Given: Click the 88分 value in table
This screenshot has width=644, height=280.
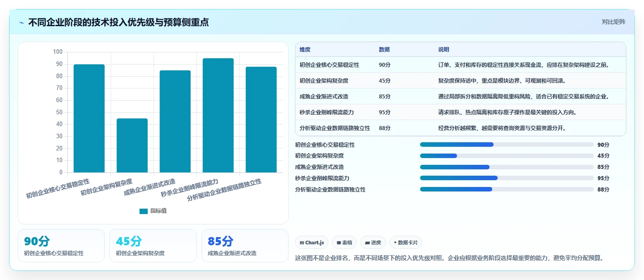Looking at the screenshot, I should (x=385, y=128).
